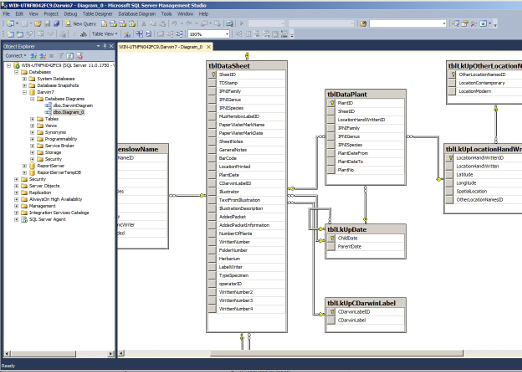Click the Execute play arrow icon

click(241, 24)
